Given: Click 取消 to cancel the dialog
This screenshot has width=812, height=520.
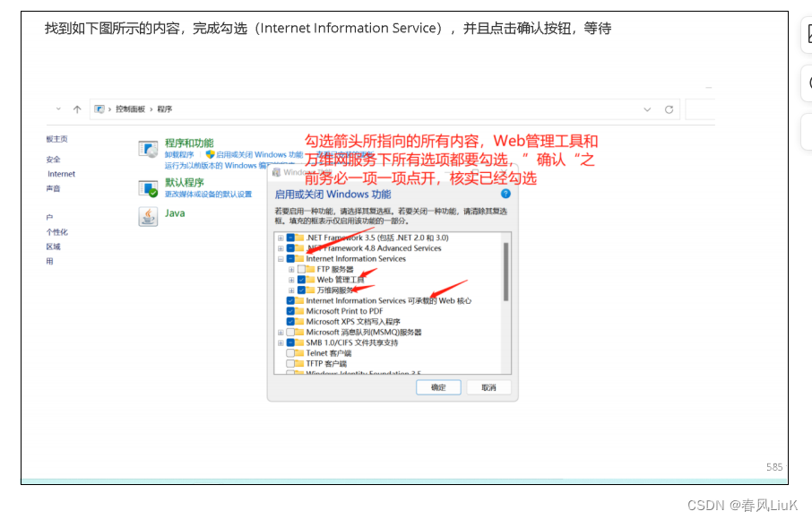Looking at the screenshot, I should coord(488,387).
